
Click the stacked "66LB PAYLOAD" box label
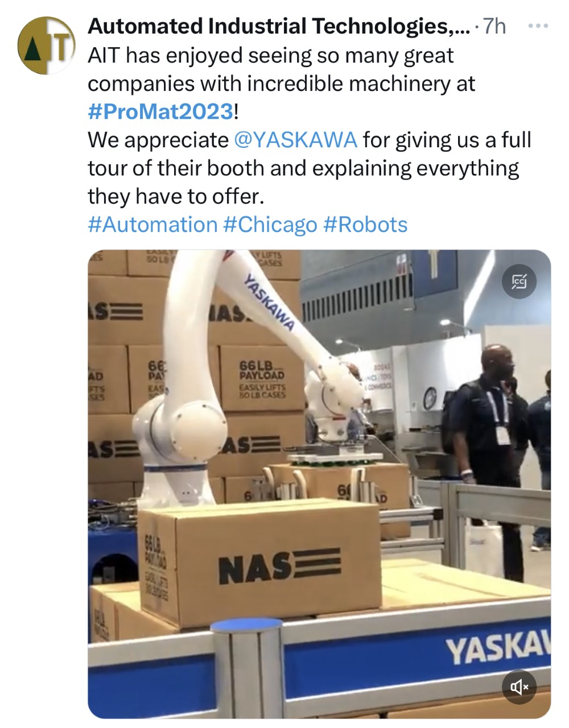point(262,378)
